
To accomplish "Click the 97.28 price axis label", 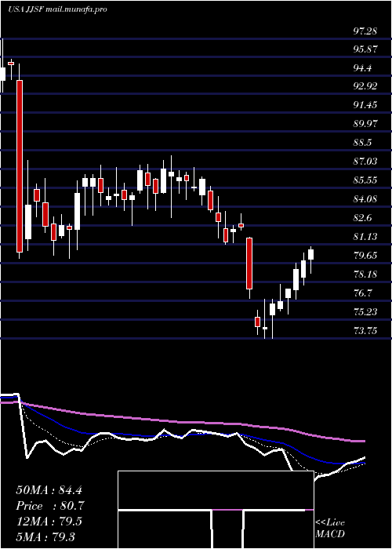I will pos(365,31).
